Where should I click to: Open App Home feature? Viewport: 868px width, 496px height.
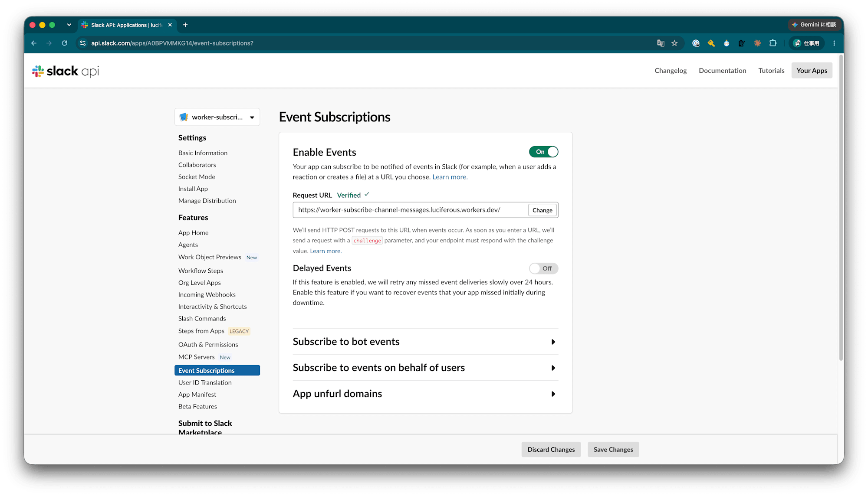[193, 233]
